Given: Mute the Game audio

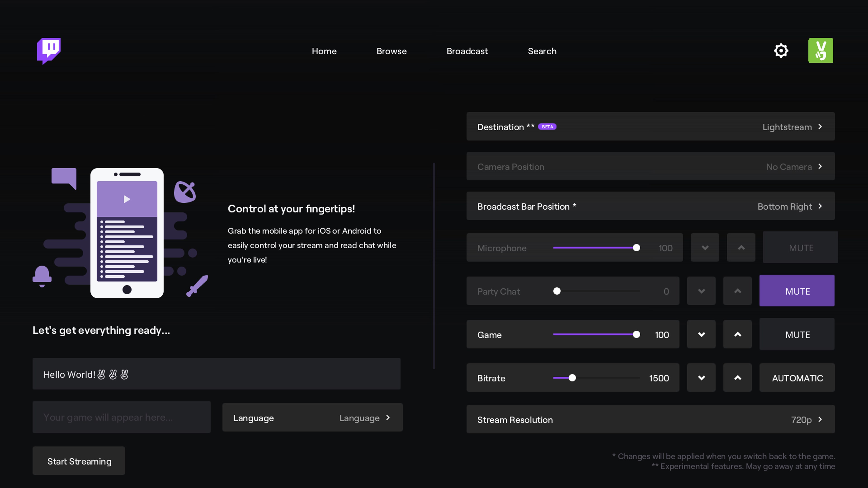Looking at the screenshot, I should coord(797,334).
